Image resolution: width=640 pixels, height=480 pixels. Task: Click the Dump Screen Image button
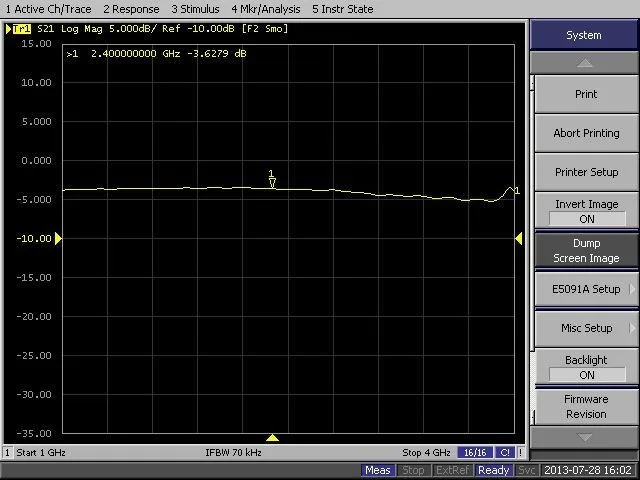[x=587, y=250]
